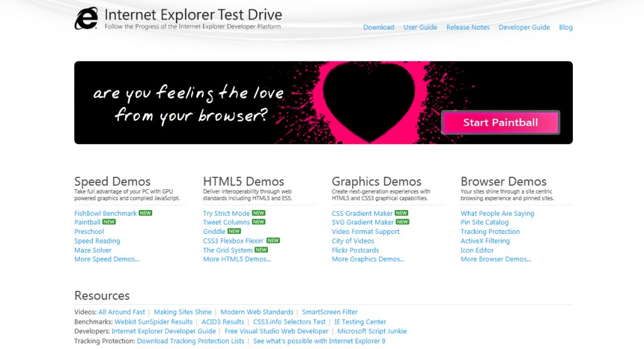
Task: Open Video Format Support demo
Action: 365,231
